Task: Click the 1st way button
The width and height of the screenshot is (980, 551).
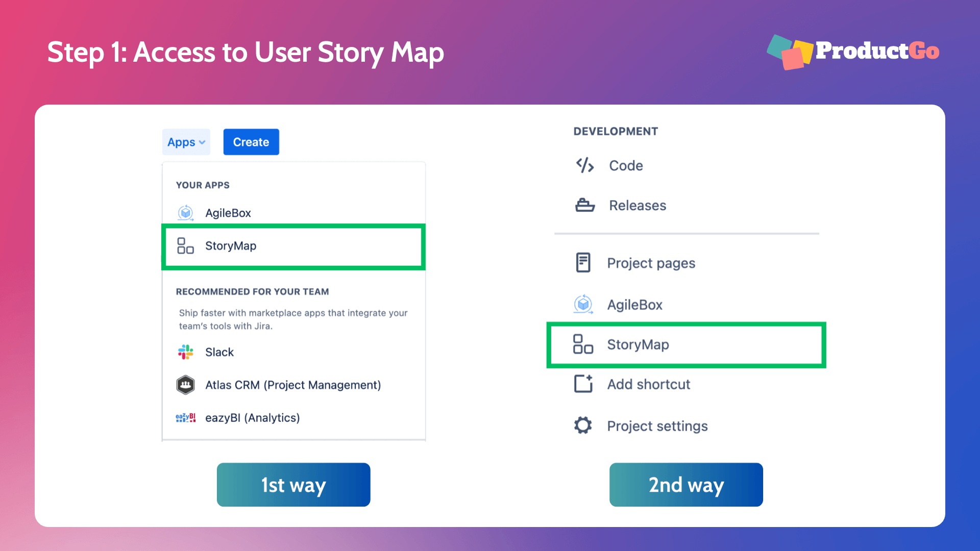Action: [293, 485]
